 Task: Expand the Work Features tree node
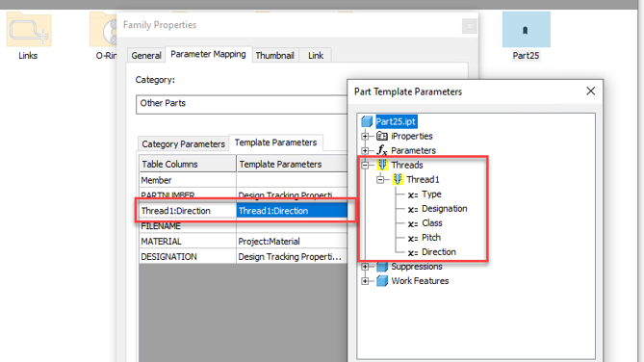pyautogui.click(x=365, y=281)
